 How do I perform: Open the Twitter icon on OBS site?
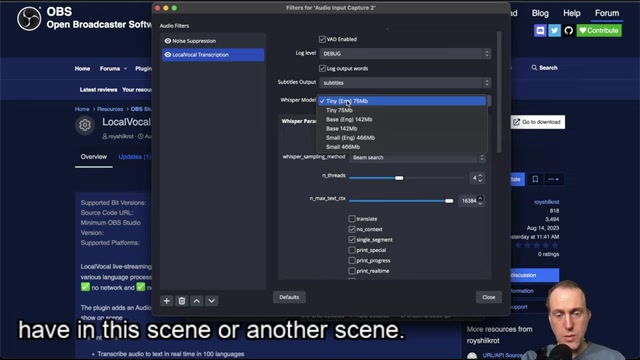point(554,31)
